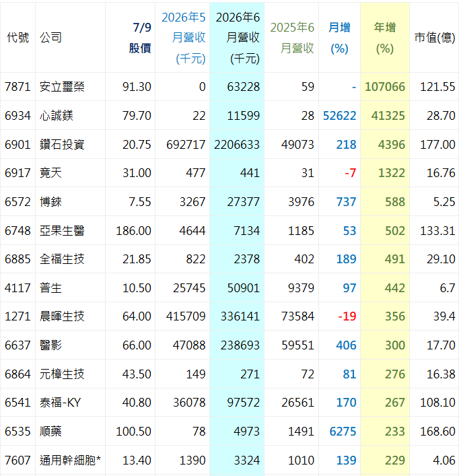Click the 代號 column header
459x476 pixels.
[x=18, y=38]
